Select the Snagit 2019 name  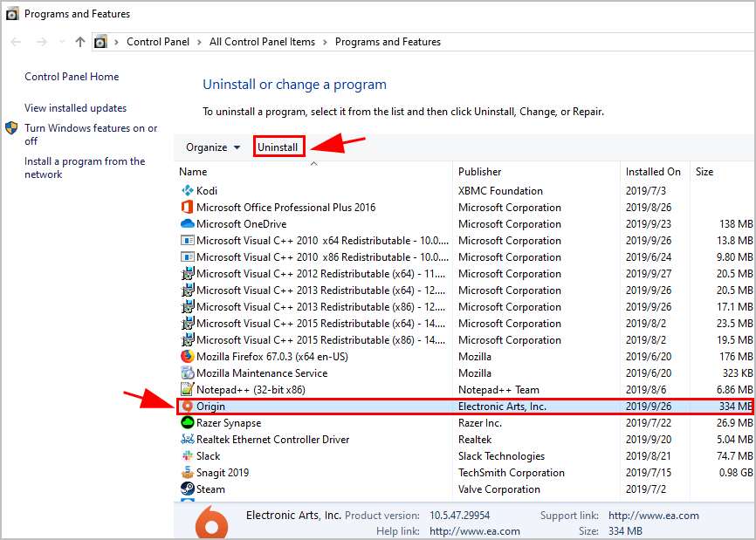(223, 473)
